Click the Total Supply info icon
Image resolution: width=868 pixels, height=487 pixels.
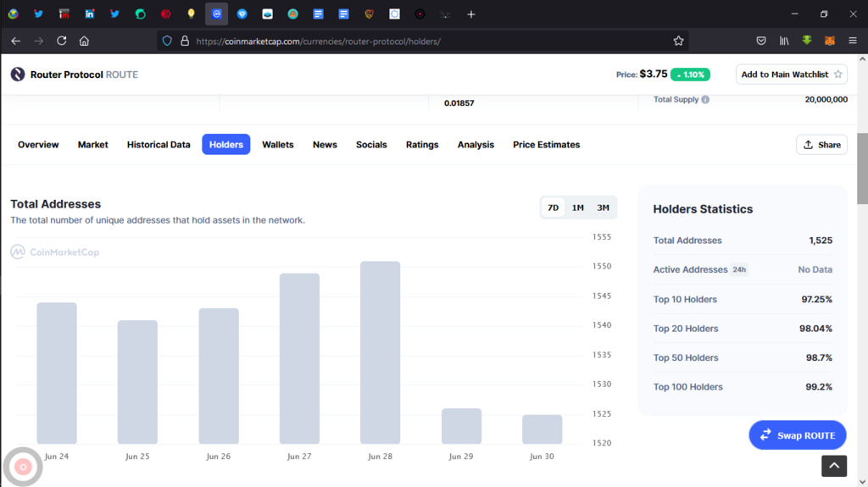(705, 100)
